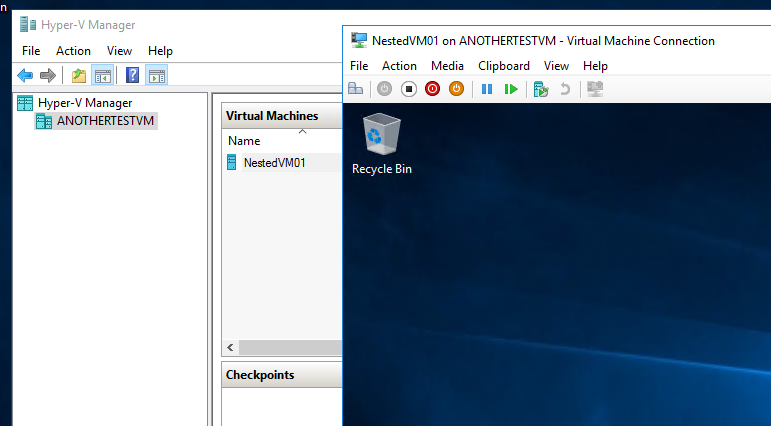Open Help menu in Virtual Machine Connection
The height and width of the screenshot is (426, 771).
[x=595, y=65]
